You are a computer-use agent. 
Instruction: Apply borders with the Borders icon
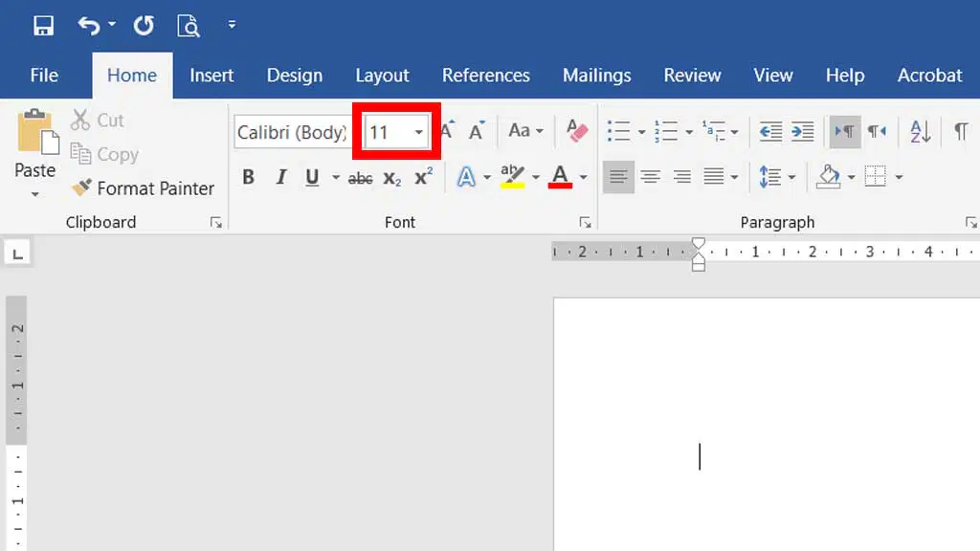pos(876,177)
